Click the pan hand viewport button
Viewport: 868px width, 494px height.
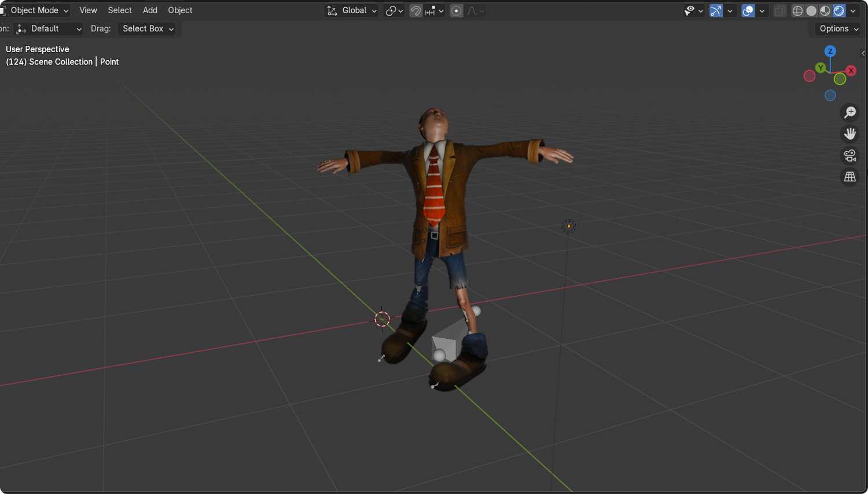[x=850, y=134]
